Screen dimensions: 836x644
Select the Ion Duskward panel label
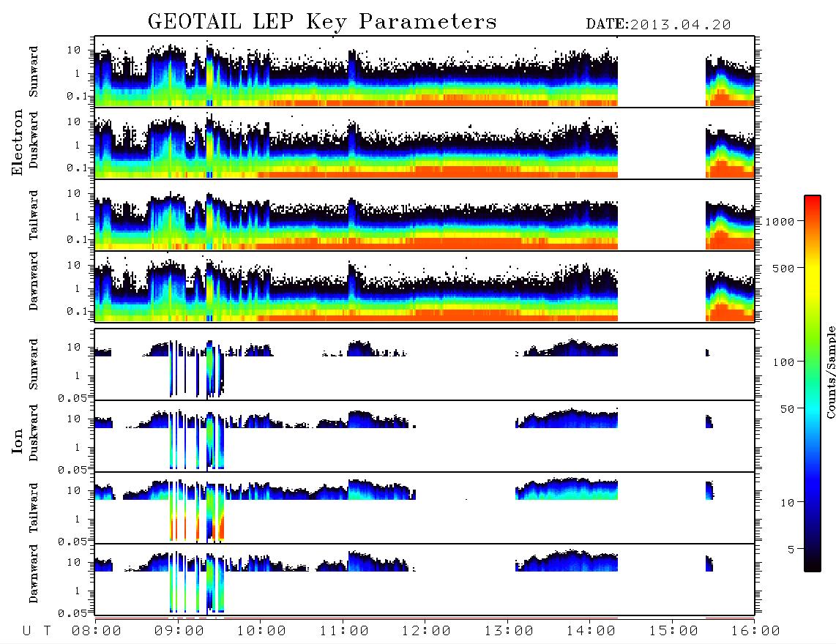click(34, 433)
